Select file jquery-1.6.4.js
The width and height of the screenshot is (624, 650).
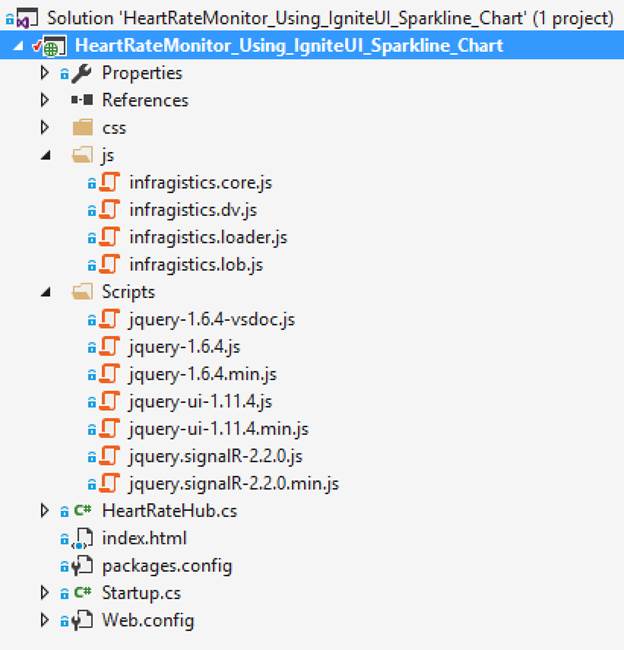tap(185, 347)
